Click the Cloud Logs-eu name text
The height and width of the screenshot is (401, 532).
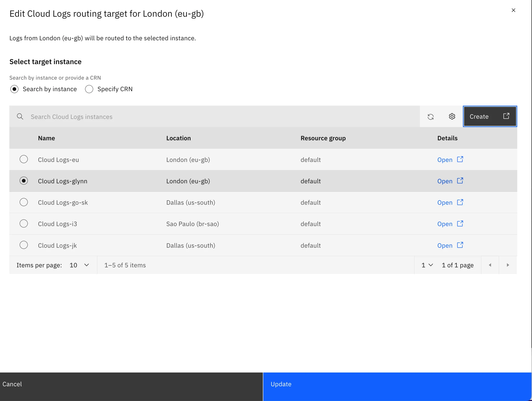click(x=59, y=160)
